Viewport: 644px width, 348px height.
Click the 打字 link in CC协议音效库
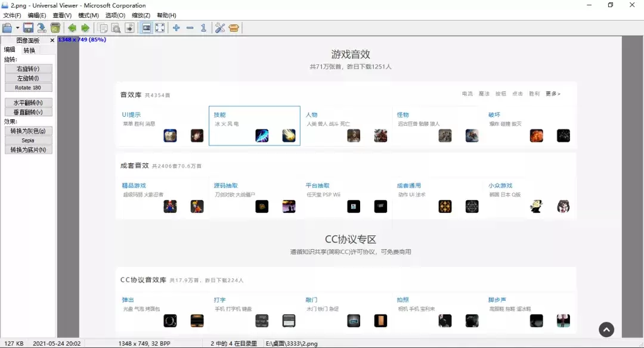[x=219, y=300]
